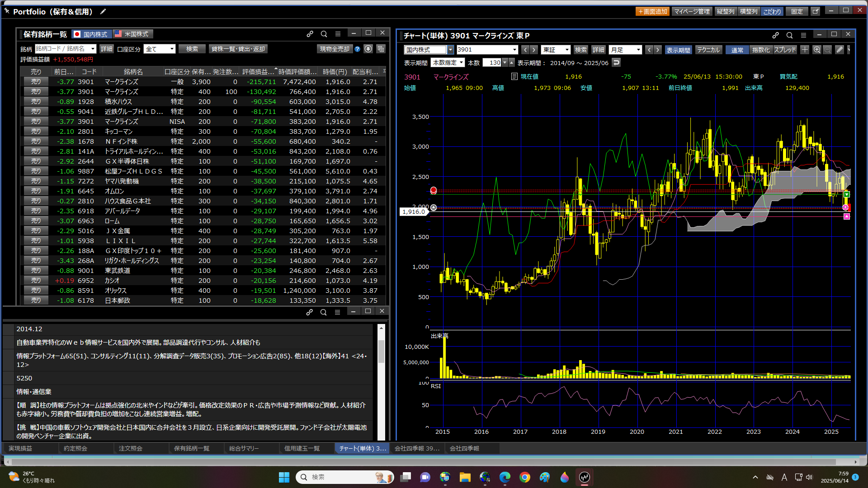Switch to 実現損益 tab

pyautogui.click(x=31, y=448)
